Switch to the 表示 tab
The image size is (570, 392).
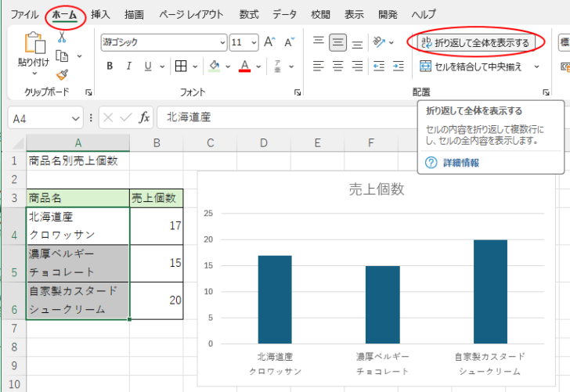(354, 15)
